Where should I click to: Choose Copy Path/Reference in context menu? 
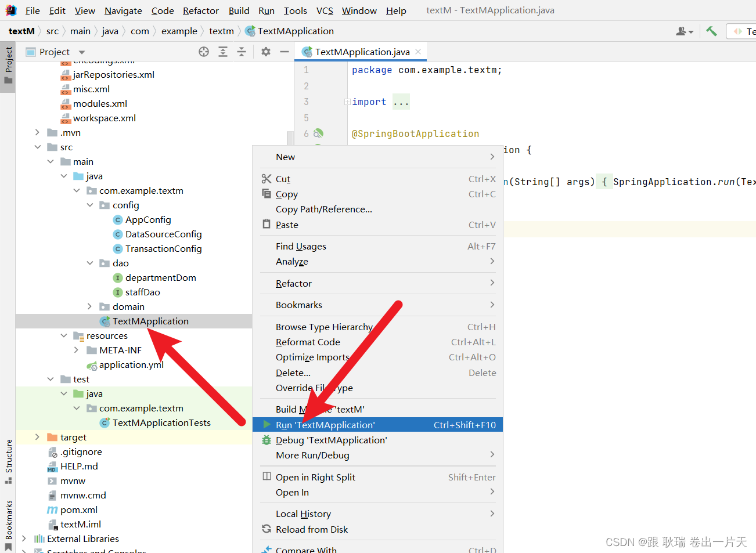pos(377,209)
